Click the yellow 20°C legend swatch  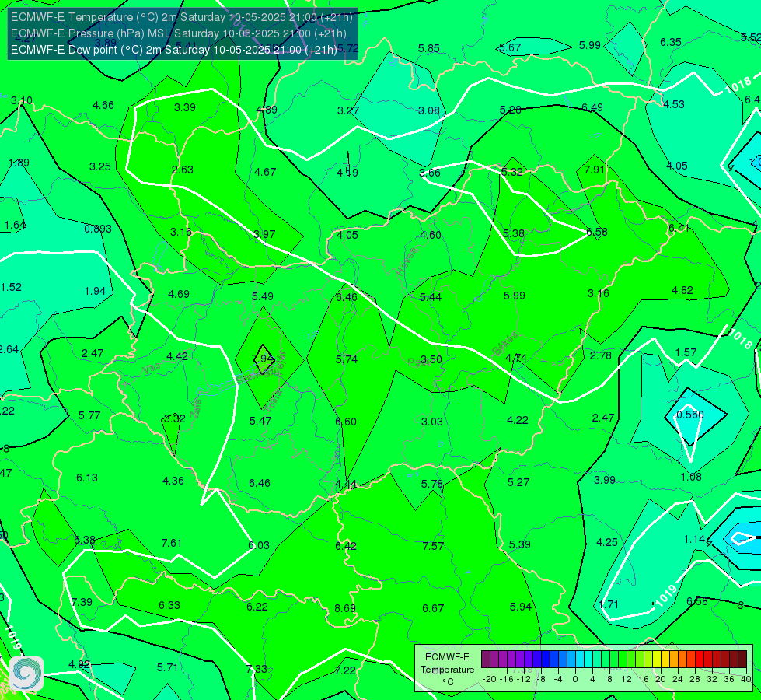(657, 660)
